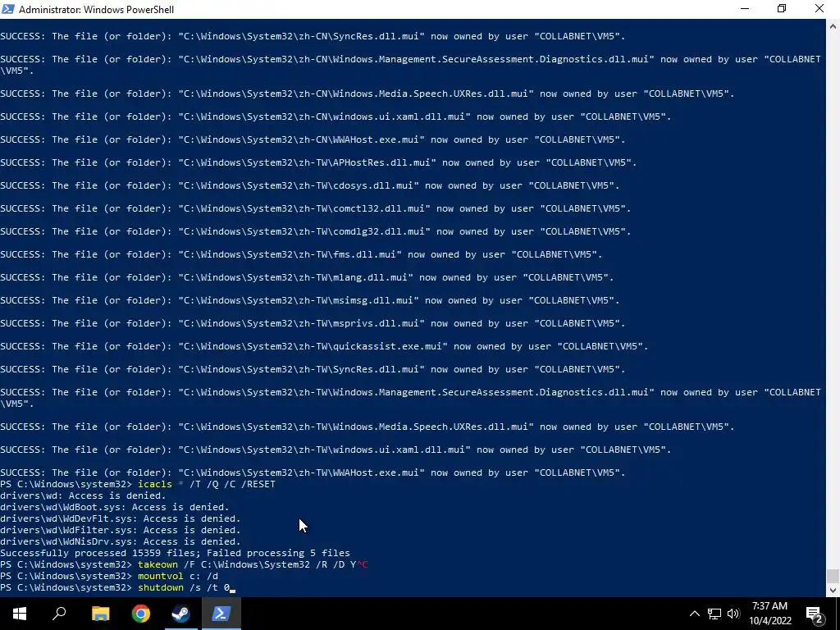The image size is (840, 630).
Task: Open the Windows Start menu
Action: coord(20,614)
